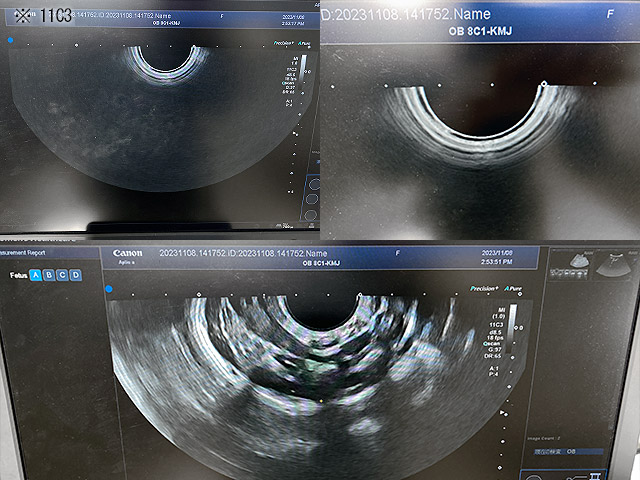This screenshot has width=640, height=480.
Task: Click the '1103' number in top-left corner
Action: coord(56,16)
